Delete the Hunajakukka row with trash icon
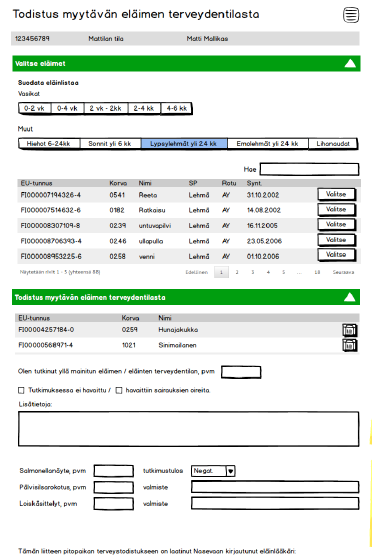Image resolution: width=372 pixels, height=557 pixels. coord(349,330)
